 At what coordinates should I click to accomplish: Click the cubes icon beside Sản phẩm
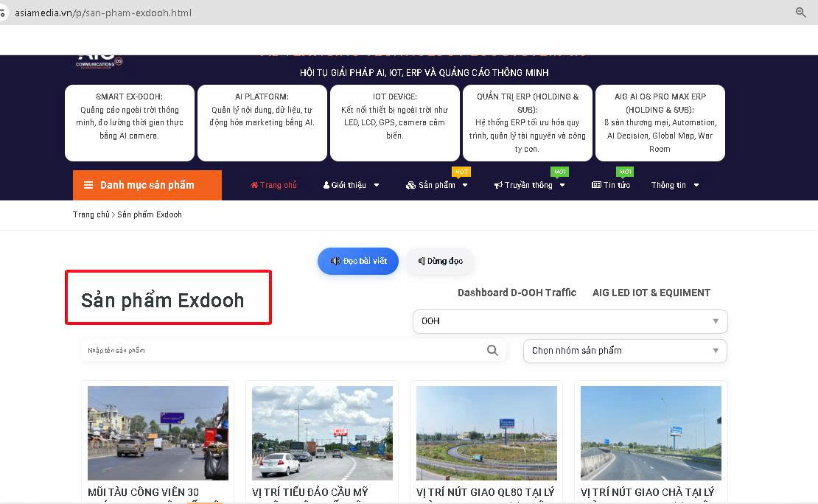coord(410,185)
